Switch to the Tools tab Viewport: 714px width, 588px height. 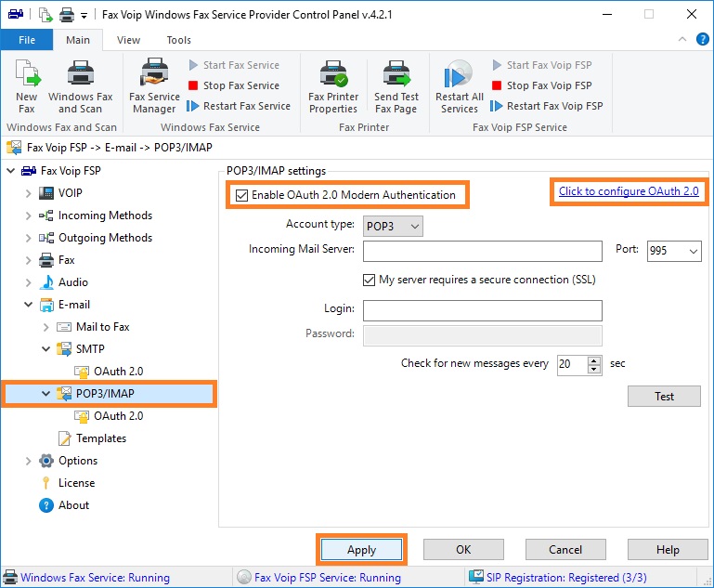coord(178,40)
